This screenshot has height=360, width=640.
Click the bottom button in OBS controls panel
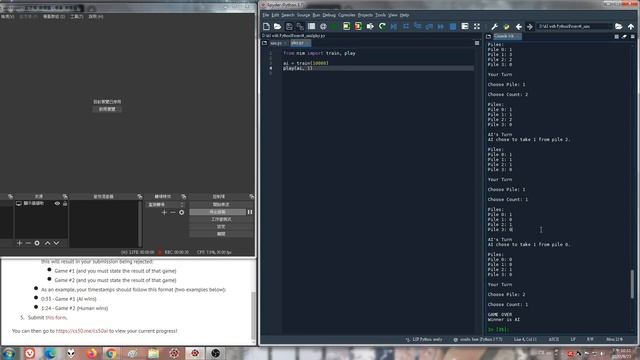point(221,234)
